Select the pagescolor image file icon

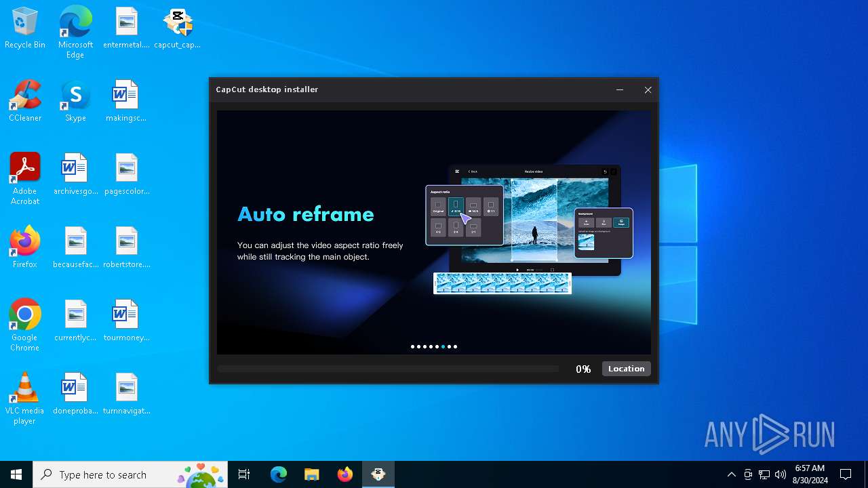click(x=126, y=174)
